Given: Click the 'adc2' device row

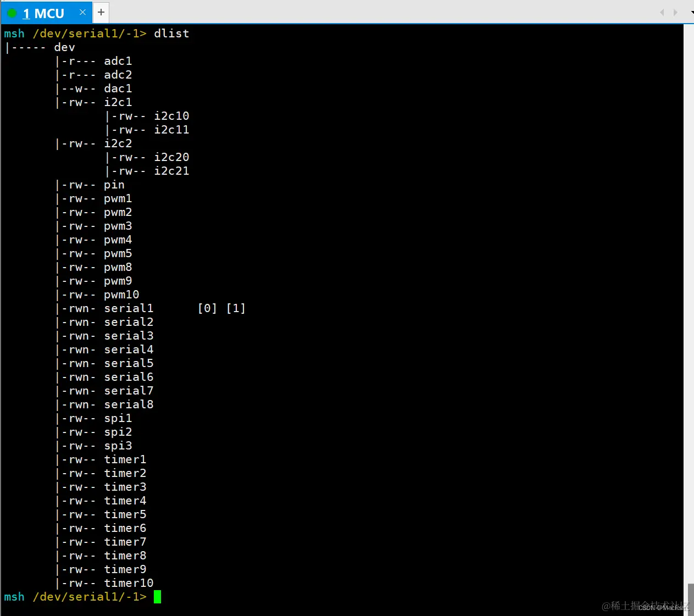Looking at the screenshot, I should coord(94,75).
